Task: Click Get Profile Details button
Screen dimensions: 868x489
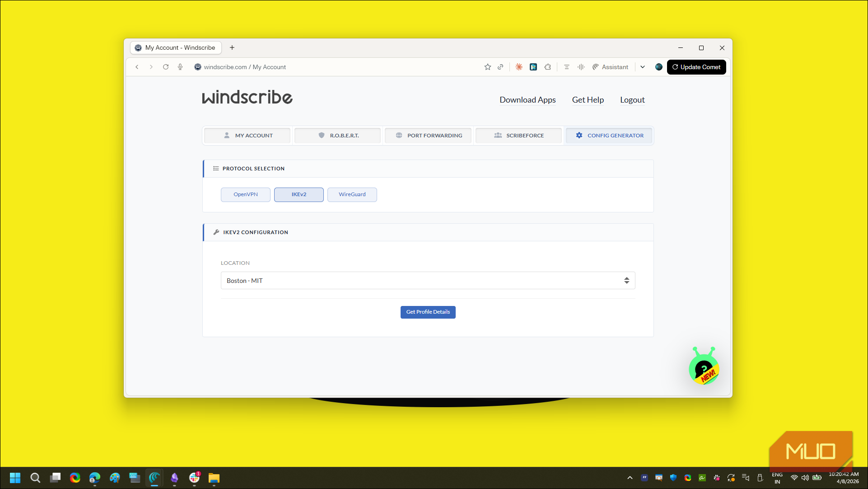Action: pos(428,312)
